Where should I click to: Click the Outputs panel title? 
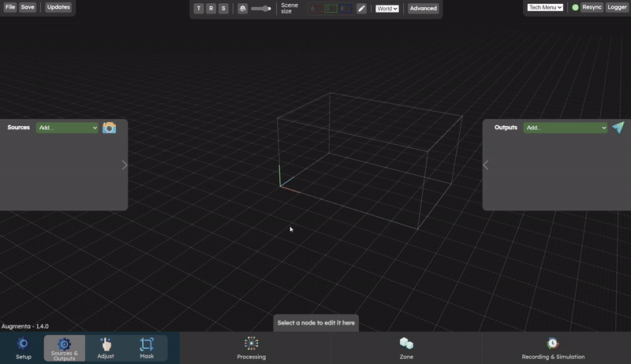coord(506,128)
